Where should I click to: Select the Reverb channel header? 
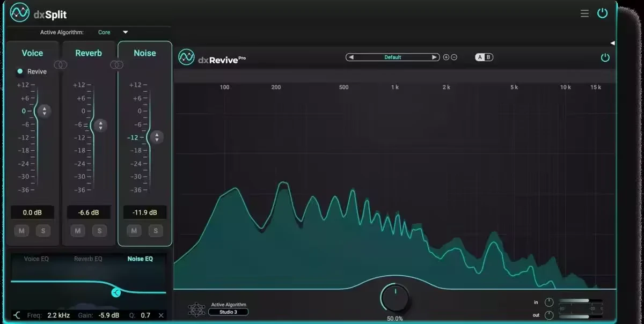coord(89,53)
